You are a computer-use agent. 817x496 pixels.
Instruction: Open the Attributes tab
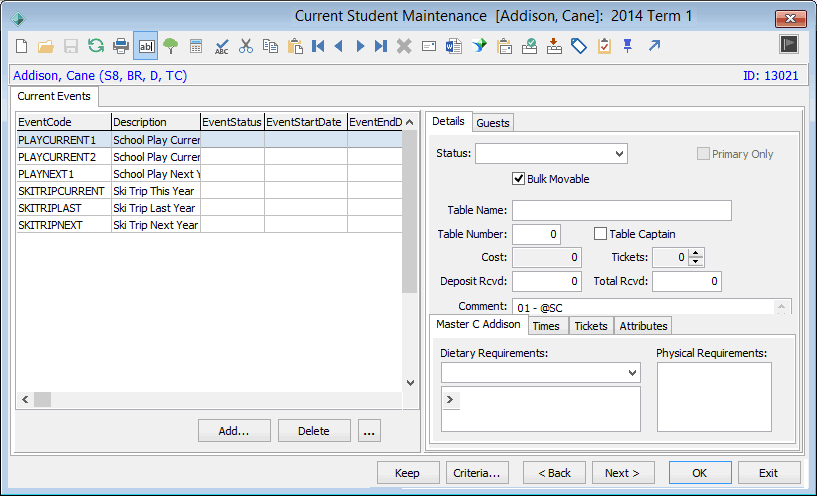click(x=643, y=326)
